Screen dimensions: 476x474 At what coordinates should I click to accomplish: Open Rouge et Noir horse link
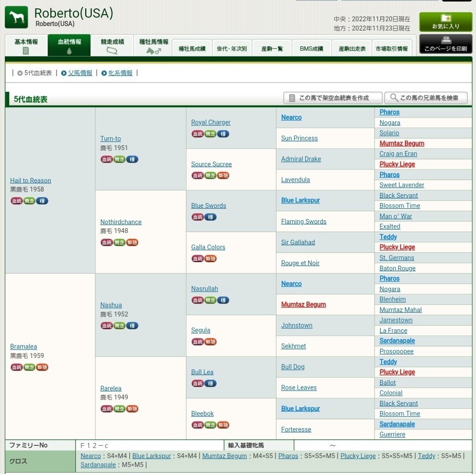[300, 263]
